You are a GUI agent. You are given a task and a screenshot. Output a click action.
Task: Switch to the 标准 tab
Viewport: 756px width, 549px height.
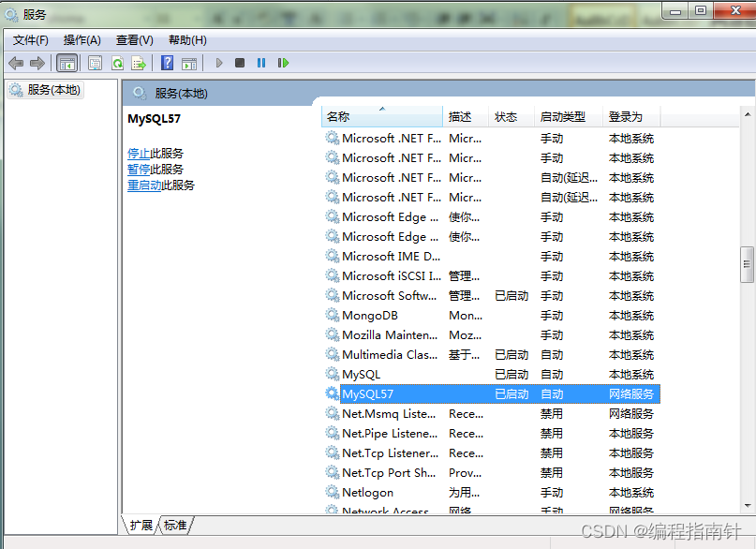[175, 525]
